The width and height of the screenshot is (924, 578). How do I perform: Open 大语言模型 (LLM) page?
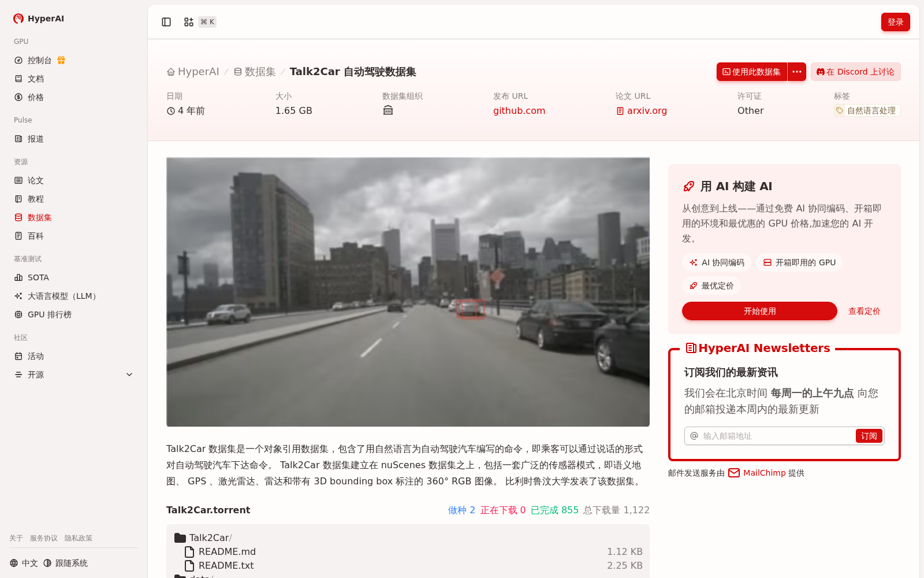(x=74, y=296)
